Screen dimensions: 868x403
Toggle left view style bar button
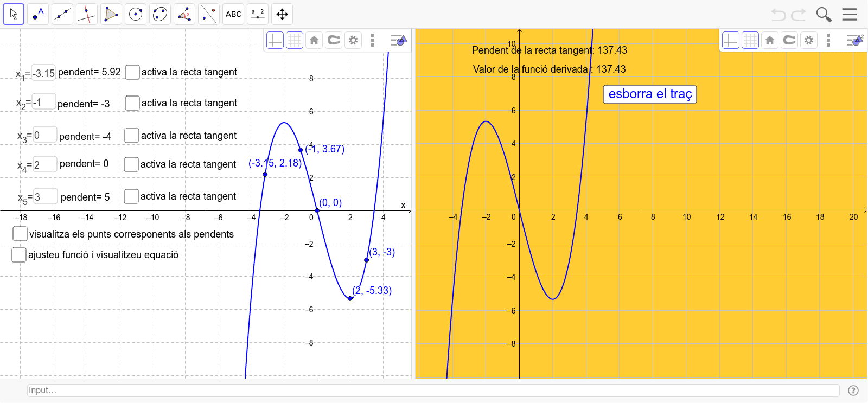399,40
